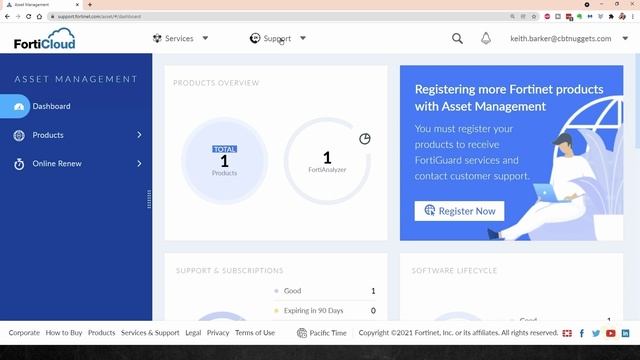This screenshot has height=360, width=640.
Task: Open the How to Buy footer link
Action: (64, 333)
